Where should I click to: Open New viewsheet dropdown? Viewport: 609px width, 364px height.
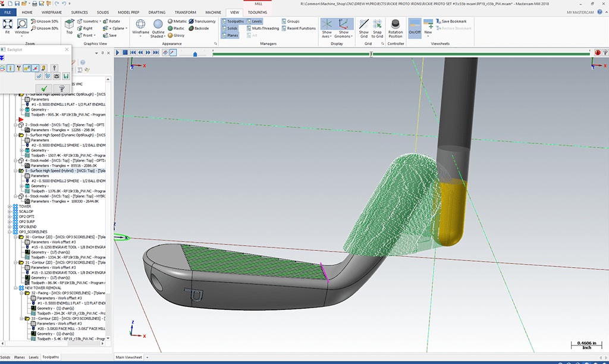(428, 36)
